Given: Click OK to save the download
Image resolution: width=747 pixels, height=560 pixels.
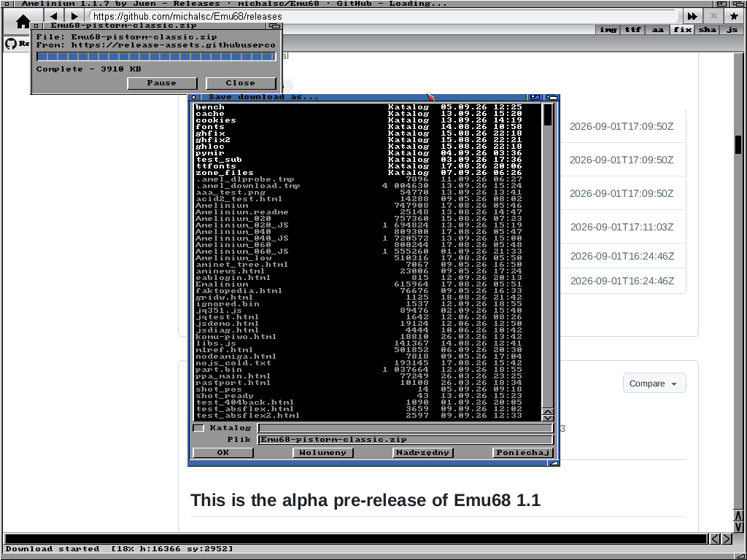Looking at the screenshot, I should (x=223, y=452).
